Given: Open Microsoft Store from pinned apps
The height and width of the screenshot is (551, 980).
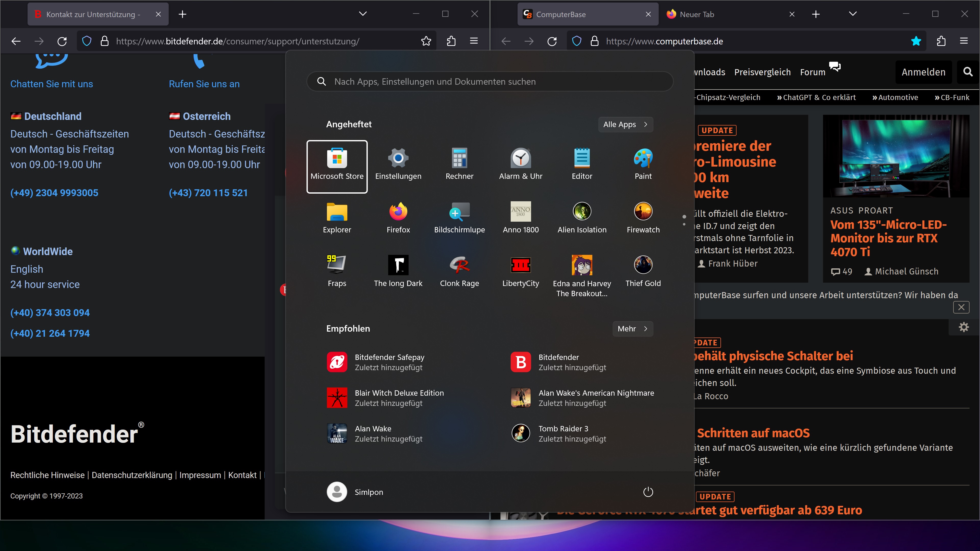Looking at the screenshot, I should (337, 166).
